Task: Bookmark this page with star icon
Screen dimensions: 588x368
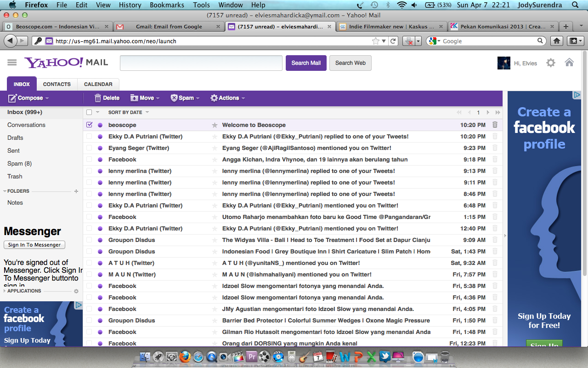Action: coord(376,41)
